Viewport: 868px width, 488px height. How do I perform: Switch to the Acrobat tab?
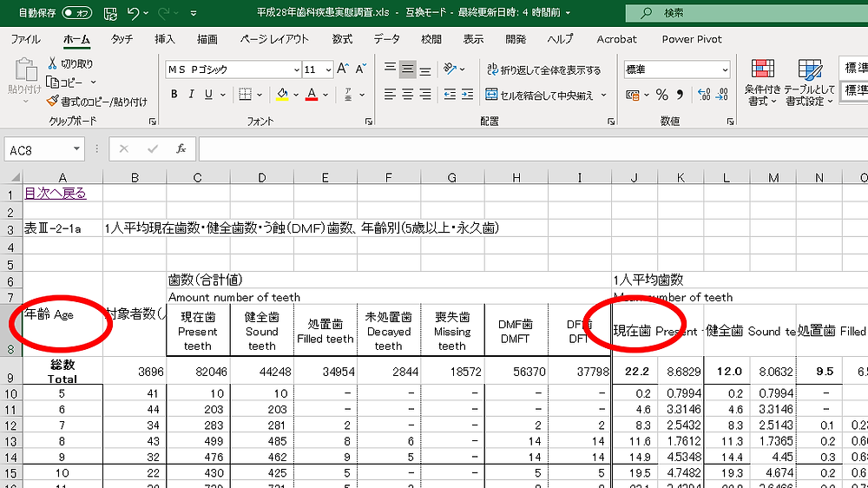tap(616, 39)
